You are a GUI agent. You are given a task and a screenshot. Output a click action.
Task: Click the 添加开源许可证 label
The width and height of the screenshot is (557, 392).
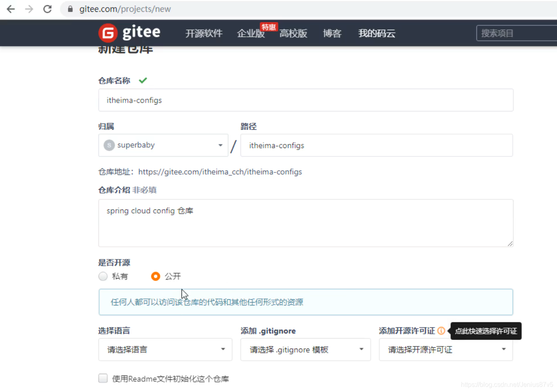tap(407, 331)
